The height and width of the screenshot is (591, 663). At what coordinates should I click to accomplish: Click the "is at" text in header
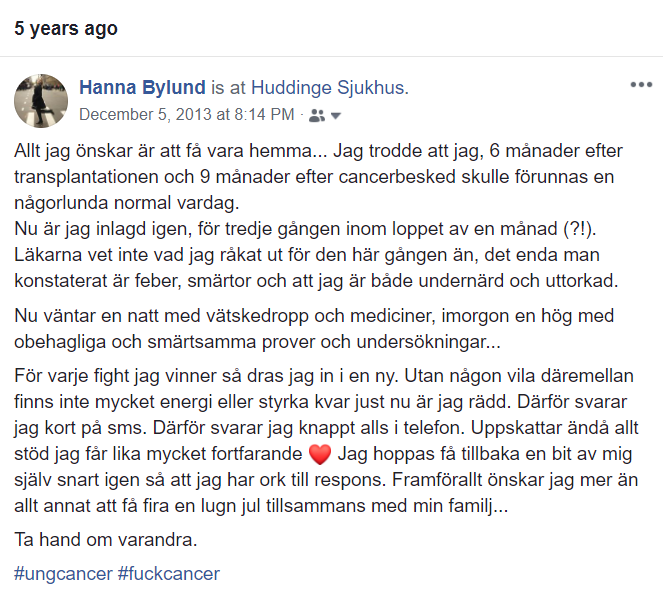(229, 87)
